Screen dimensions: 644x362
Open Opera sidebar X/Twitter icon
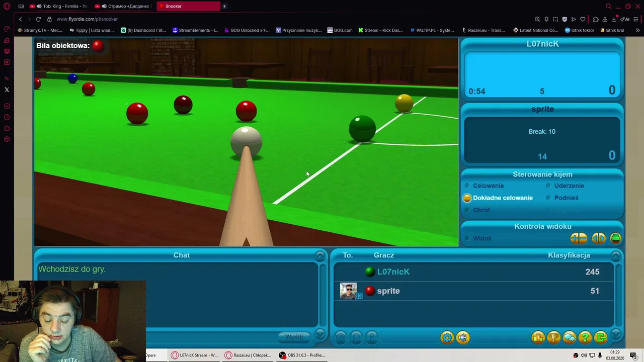[x=7, y=89]
